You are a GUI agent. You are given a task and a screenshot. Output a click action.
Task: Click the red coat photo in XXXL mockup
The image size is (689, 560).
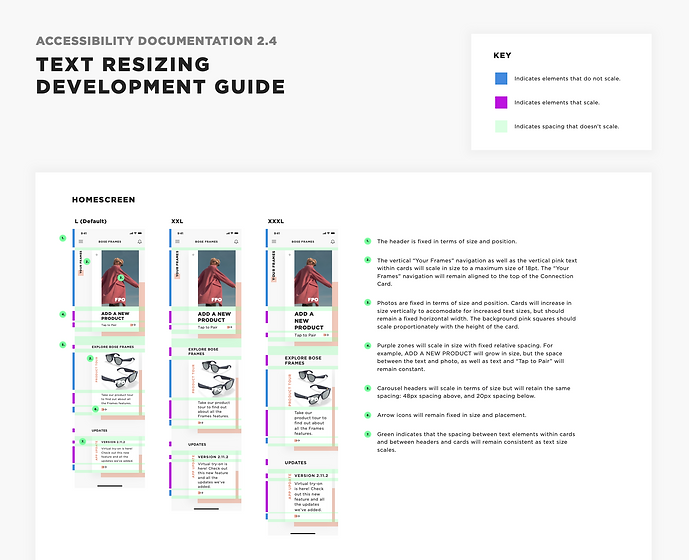(313, 278)
